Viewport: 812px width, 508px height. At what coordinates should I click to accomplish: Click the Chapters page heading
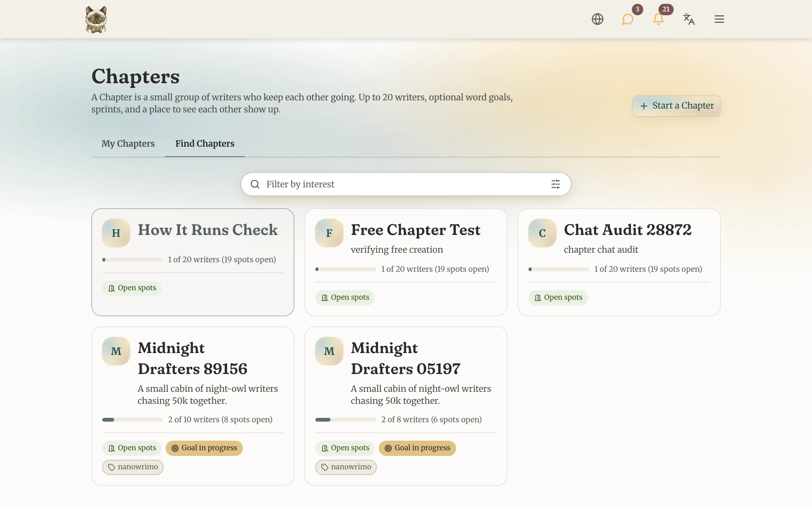[135, 77]
